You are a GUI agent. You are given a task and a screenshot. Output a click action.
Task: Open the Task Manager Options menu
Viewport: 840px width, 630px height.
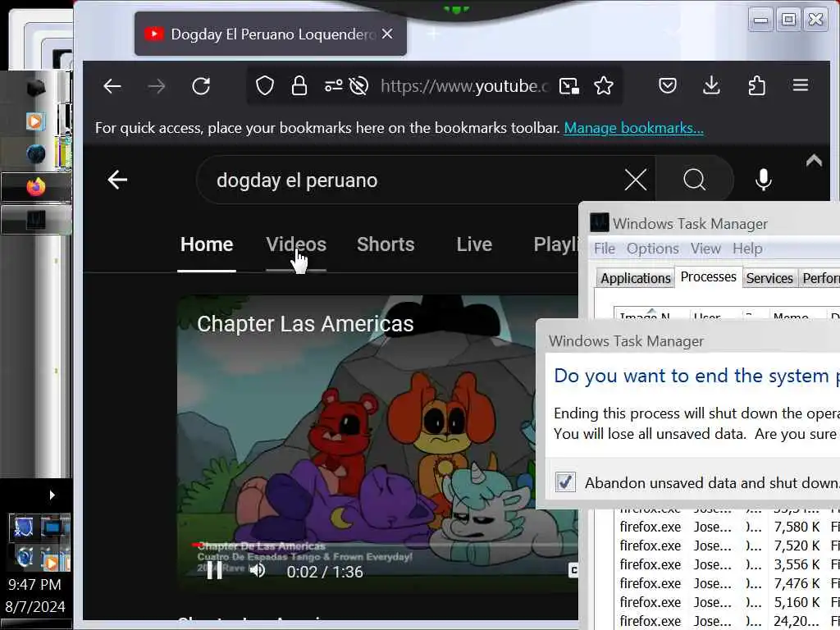click(652, 249)
